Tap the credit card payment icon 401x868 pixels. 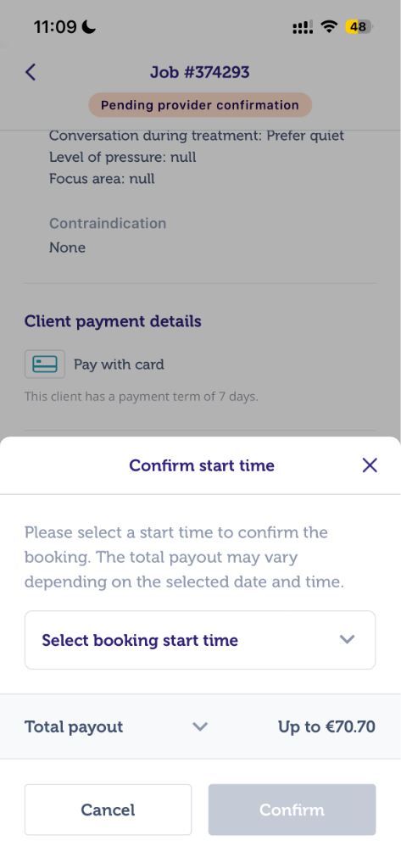45,364
